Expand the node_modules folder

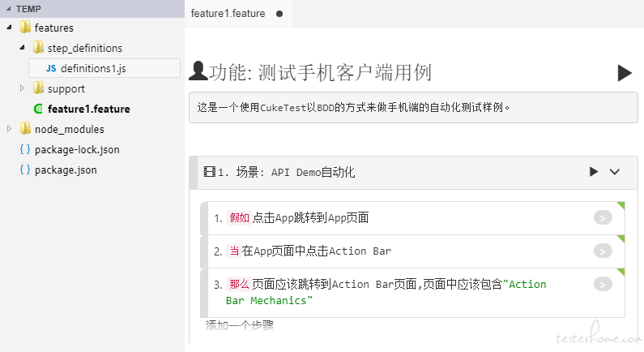[10, 129]
